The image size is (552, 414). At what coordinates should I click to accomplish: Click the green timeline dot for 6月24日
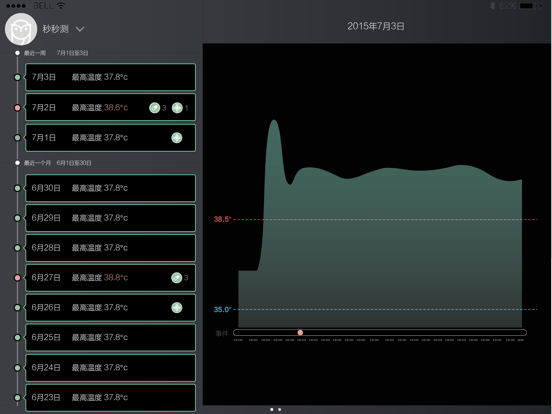tap(17, 368)
